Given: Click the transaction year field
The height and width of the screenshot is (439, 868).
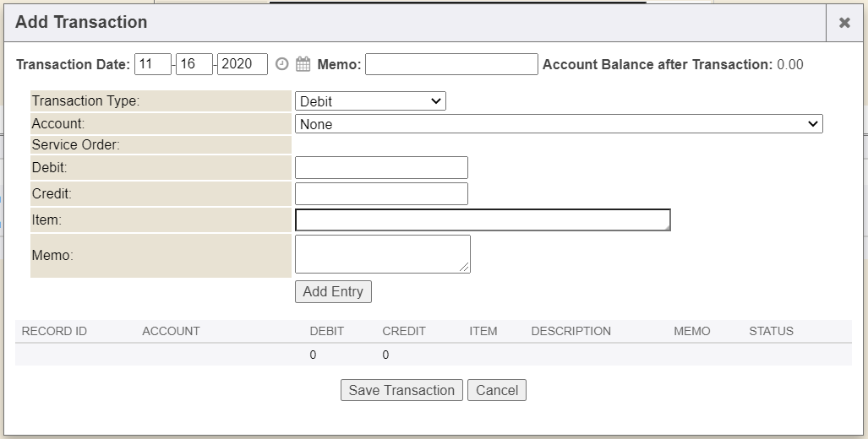Looking at the screenshot, I should click(x=242, y=64).
